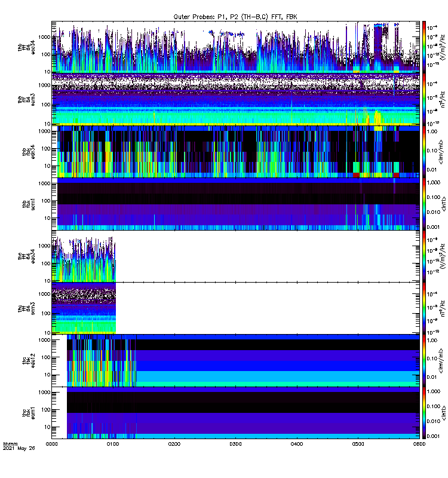Select the "thc fff 64 scm3" panel label

coord(26,308)
